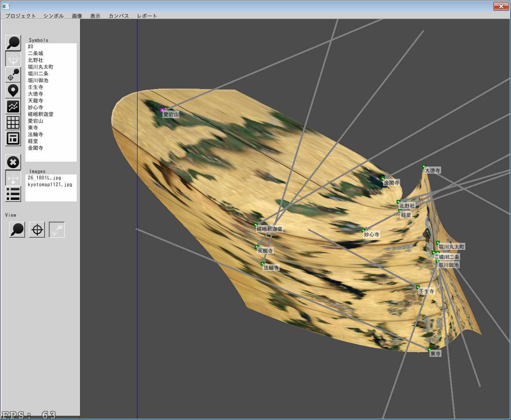
Task: Select 堀川二条 in the Symbols list
Action: point(51,74)
